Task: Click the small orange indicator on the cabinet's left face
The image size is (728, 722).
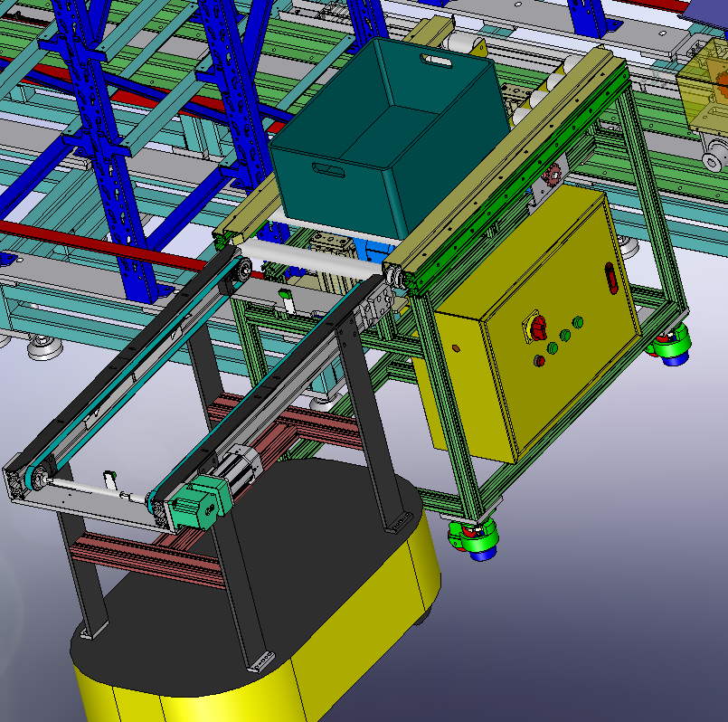Action: tap(456, 348)
